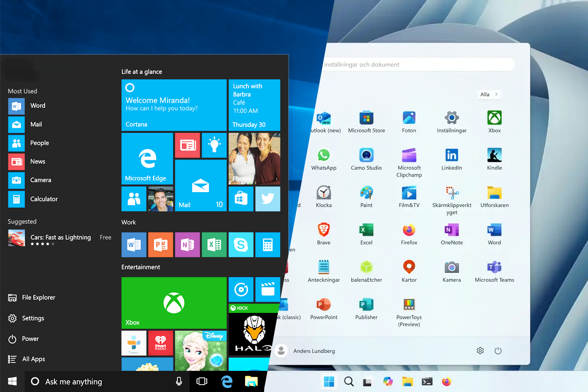Open Utforskaren file manager

(x=494, y=193)
